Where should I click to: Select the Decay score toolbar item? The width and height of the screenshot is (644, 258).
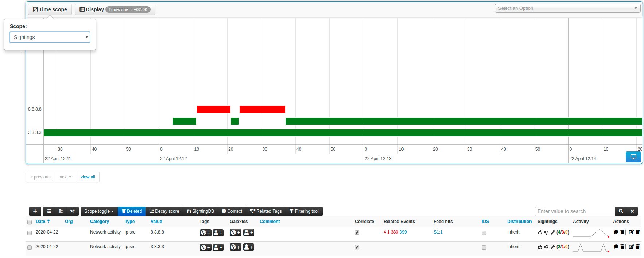164,211
